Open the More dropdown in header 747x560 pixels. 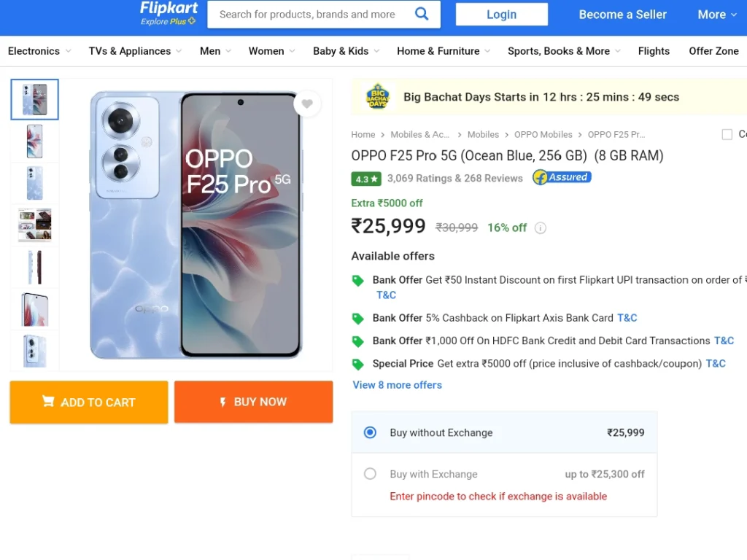point(717,15)
